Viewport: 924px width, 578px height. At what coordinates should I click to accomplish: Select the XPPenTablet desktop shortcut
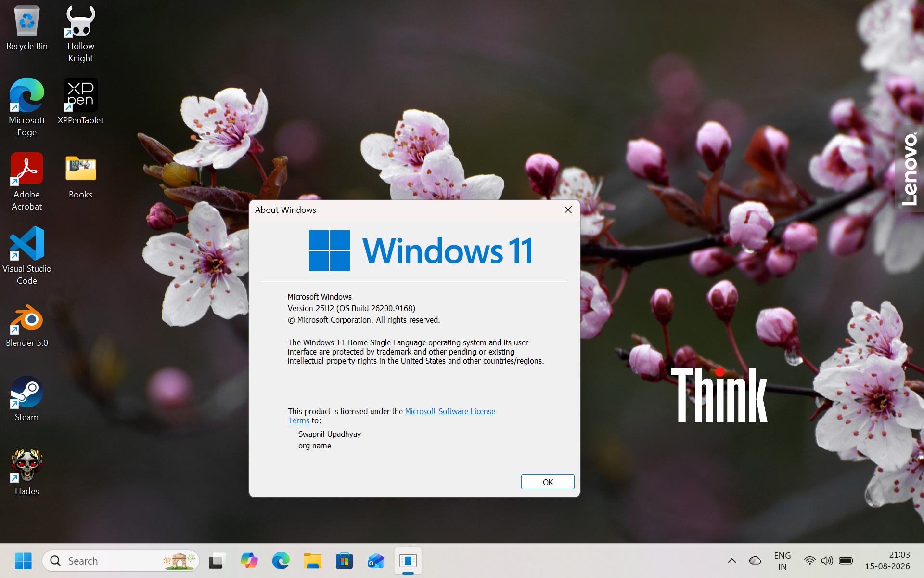click(x=80, y=101)
